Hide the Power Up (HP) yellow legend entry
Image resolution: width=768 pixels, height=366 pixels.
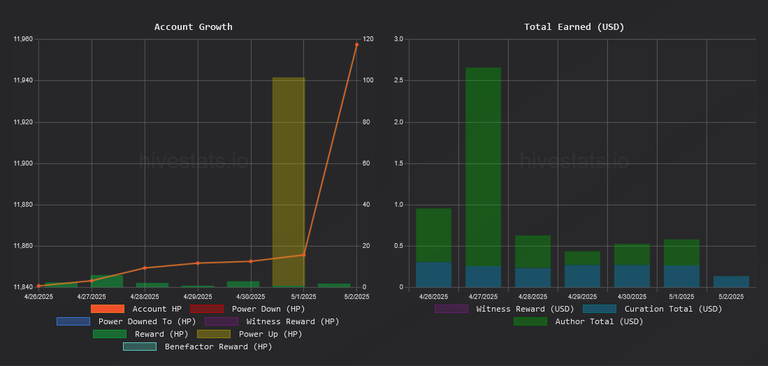(214, 334)
